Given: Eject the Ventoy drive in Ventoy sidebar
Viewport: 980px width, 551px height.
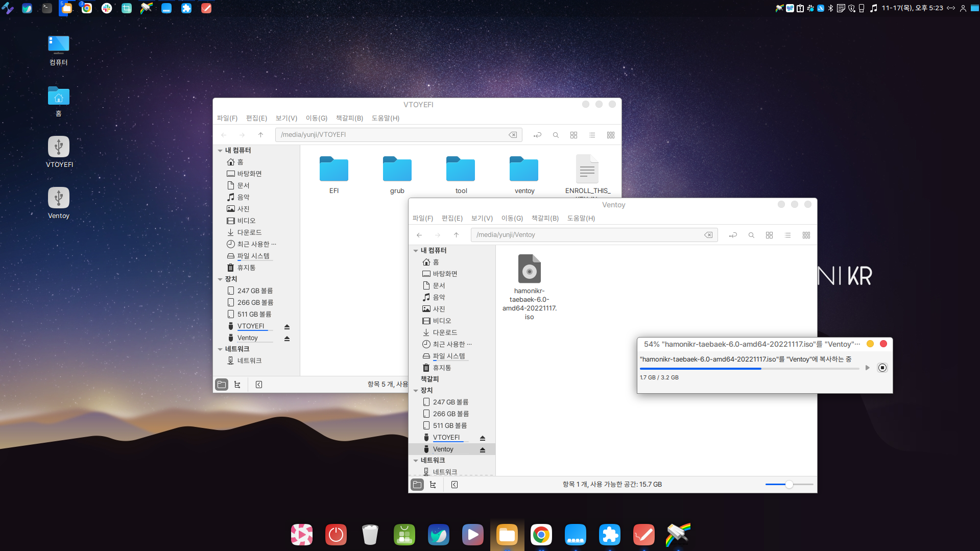Looking at the screenshot, I should [x=482, y=450].
